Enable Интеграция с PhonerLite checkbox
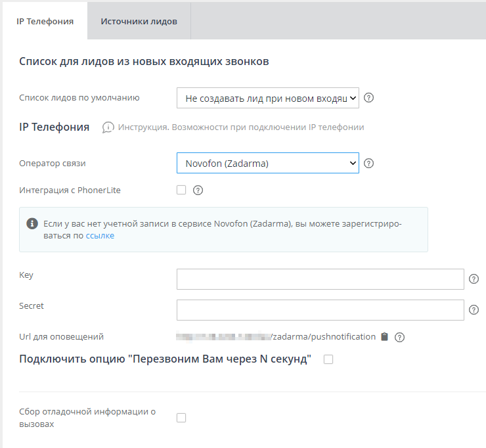Viewport: 486px width, 448px height. 181,190
